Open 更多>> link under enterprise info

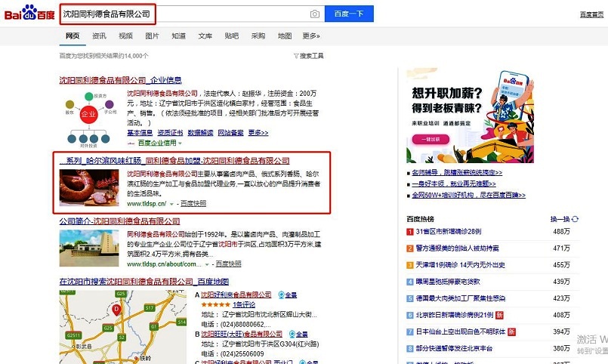point(258,133)
